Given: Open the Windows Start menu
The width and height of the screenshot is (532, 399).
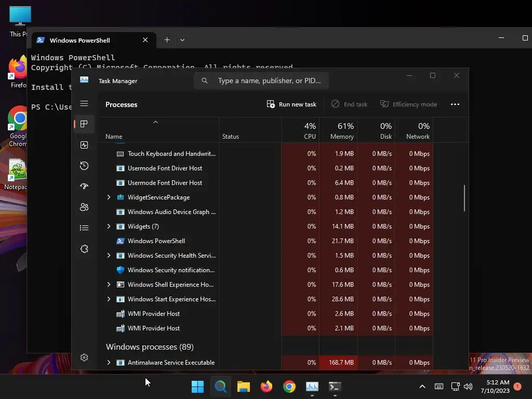Looking at the screenshot, I should pyautogui.click(x=197, y=387).
